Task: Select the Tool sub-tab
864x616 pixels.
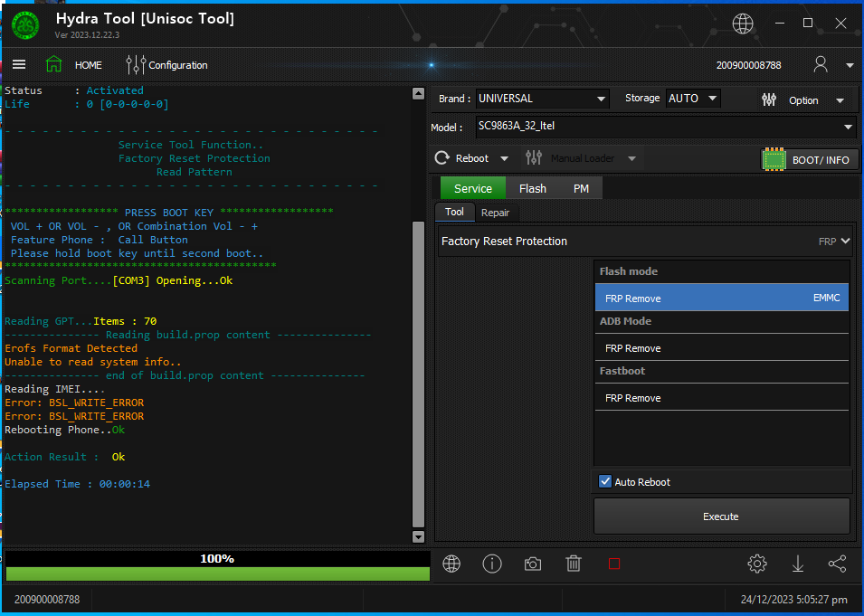Action: [454, 212]
